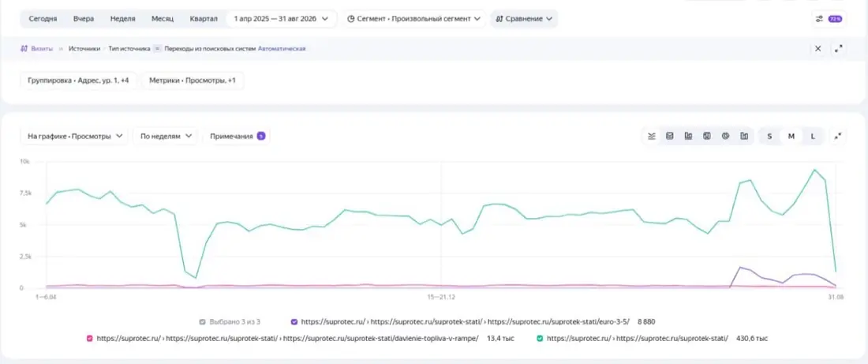Image resolution: width=868 pixels, height=364 pixels.
Task: Toggle the 'Выбрано 3 из 3' checkbox
Action: [x=203, y=321]
